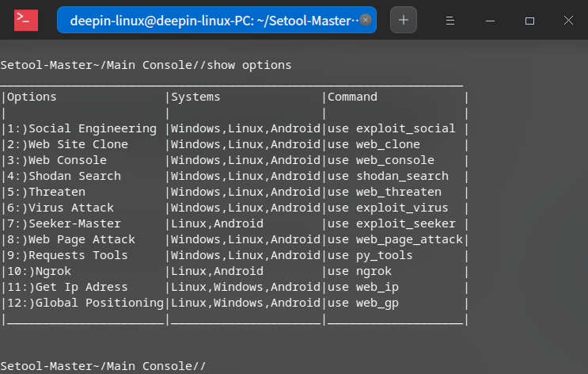Screen dimensions: 588x374
Task: Click the Command column header
Action: click(352, 97)
